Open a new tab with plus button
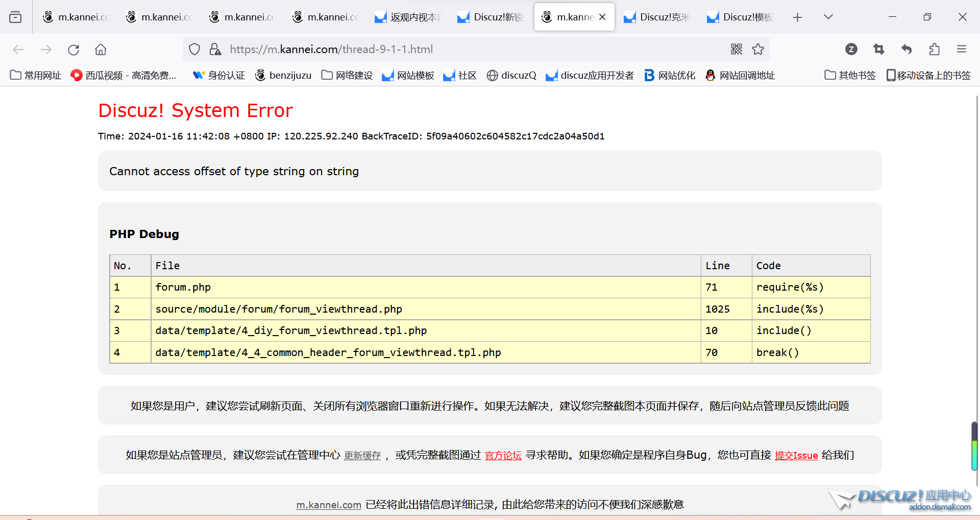This screenshot has width=980, height=520. click(x=797, y=17)
